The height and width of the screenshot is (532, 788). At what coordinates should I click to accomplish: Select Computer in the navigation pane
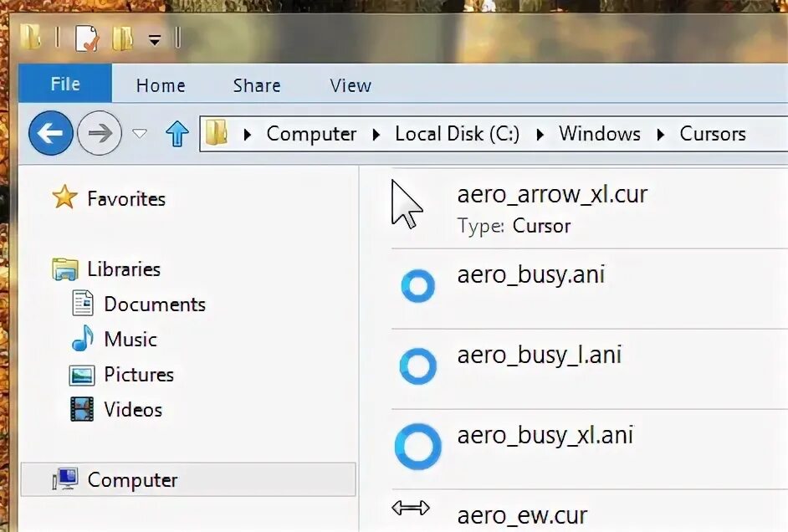pos(188,480)
